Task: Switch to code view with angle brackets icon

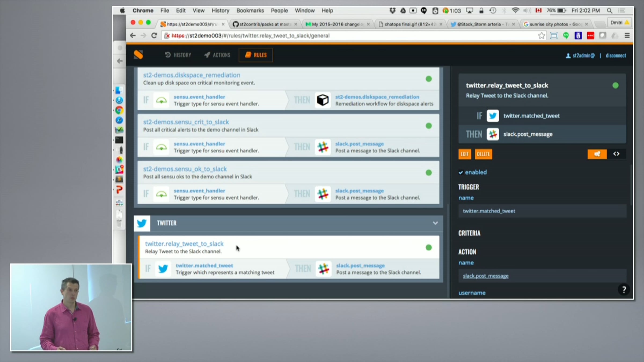Action: [x=616, y=154]
